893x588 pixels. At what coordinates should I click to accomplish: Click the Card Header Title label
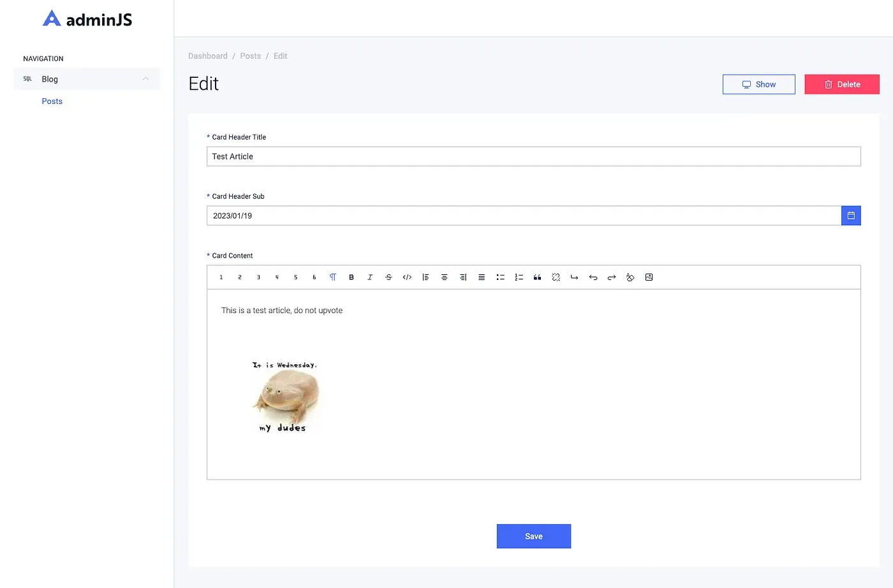(239, 137)
